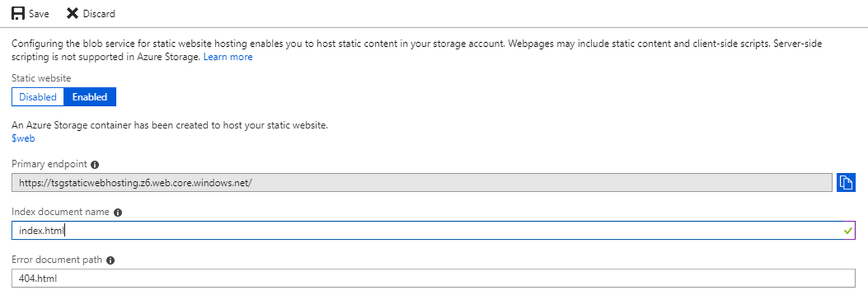Switch static website to Disabled
Viewport: 868px width, 304px height.
point(38,97)
